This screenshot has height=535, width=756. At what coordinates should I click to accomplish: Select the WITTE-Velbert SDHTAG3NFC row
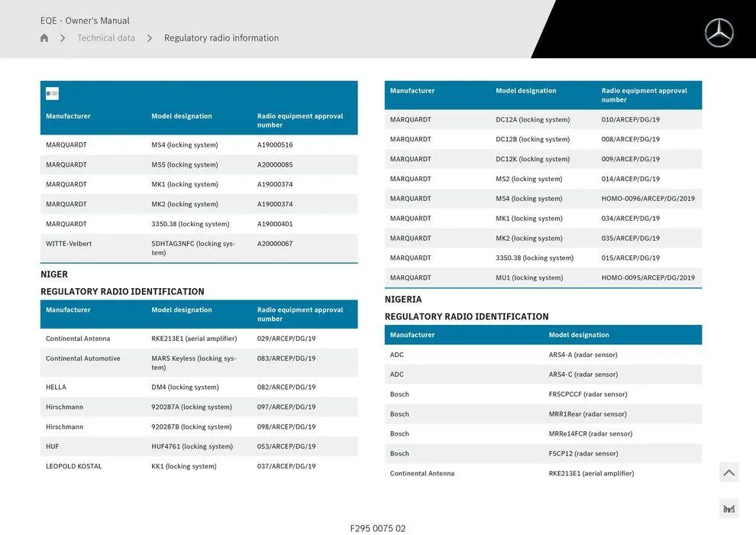point(199,248)
